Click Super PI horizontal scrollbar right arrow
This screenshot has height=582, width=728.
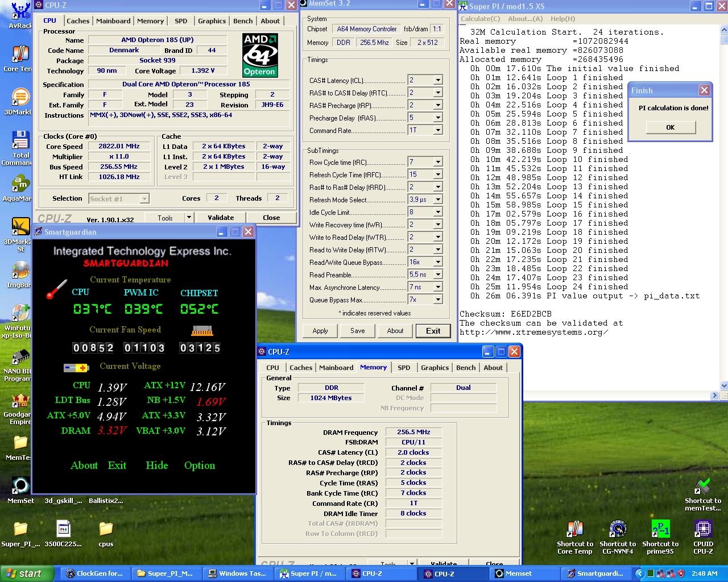point(715,395)
